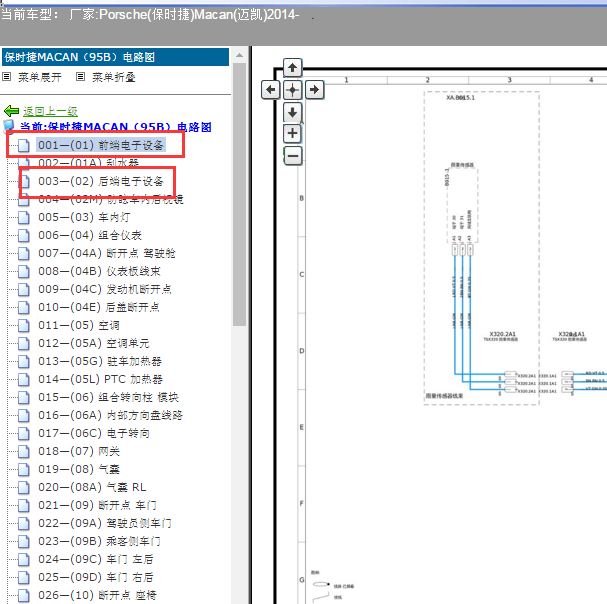The height and width of the screenshot is (604, 607).
Task: Click the XA.B015.1 label in the diagram
Action: (460, 98)
